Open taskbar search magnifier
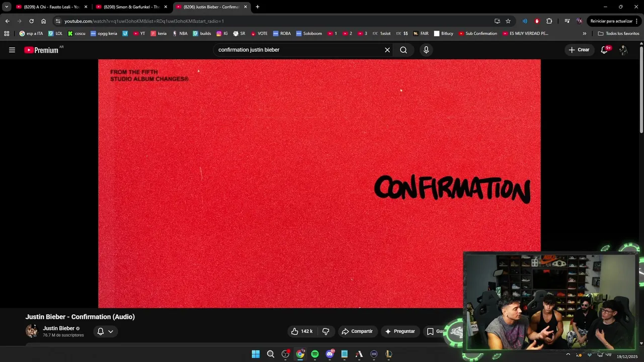 click(x=271, y=354)
